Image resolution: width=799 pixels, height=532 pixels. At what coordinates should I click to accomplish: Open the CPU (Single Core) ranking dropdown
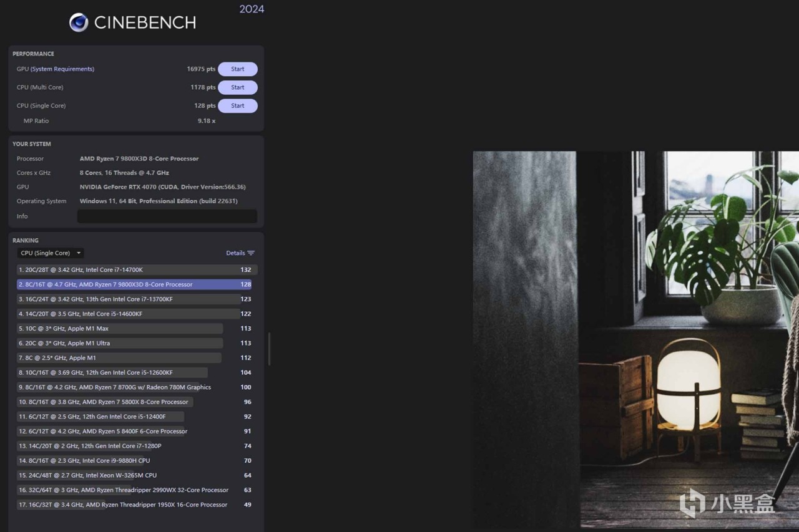click(x=51, y=253)
